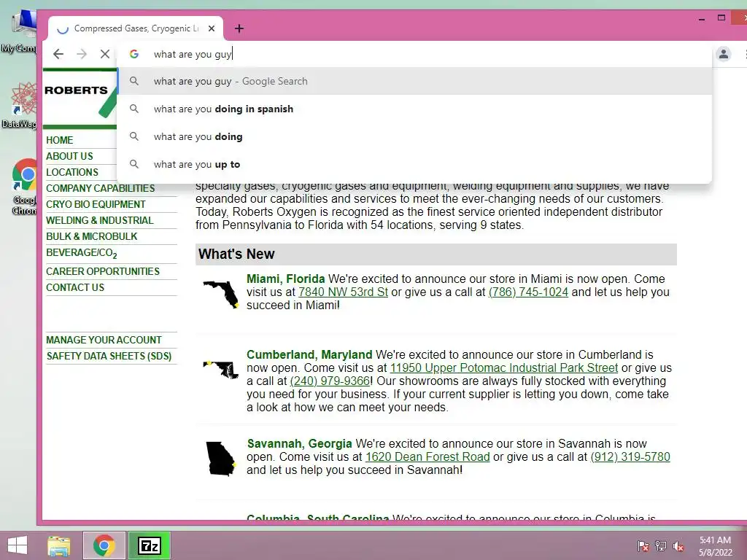The image size is (747, 560).
Task: Choose suggestion 'what are you doing in spanish'
Action: [x=414, y=109]
